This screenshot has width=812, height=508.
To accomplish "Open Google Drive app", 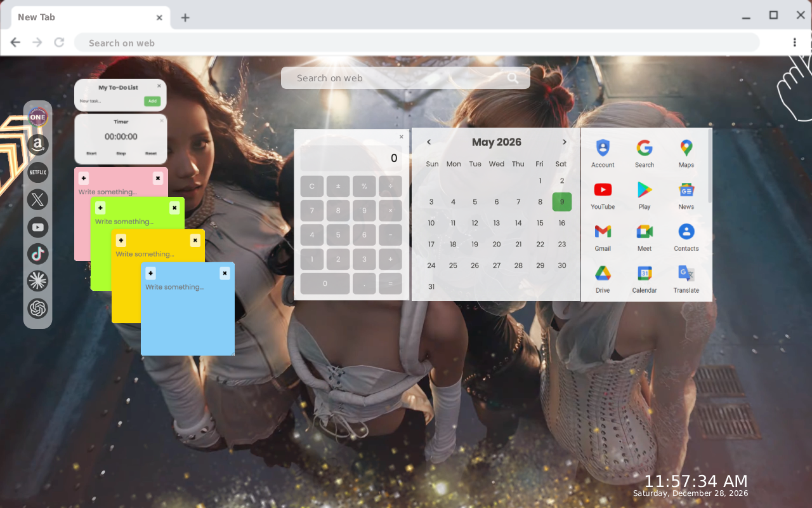I will (x=603, y=279).
